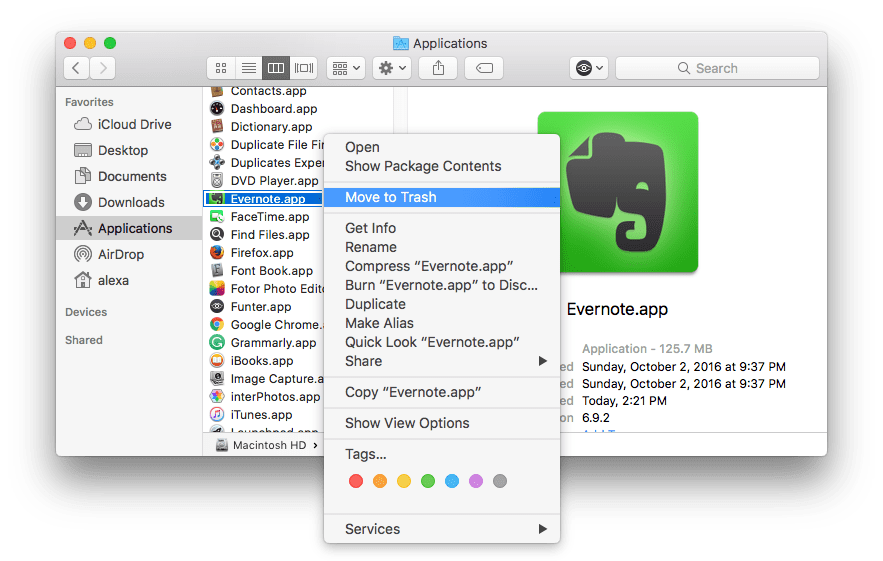
Task: Open Documents in the sidebar
Action: click(x=129, y=176)
